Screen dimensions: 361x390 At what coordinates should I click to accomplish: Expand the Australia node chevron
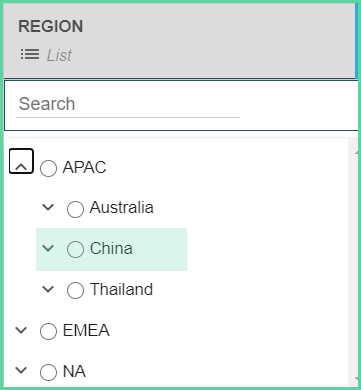pyautogui.click(x=48, y=207)
